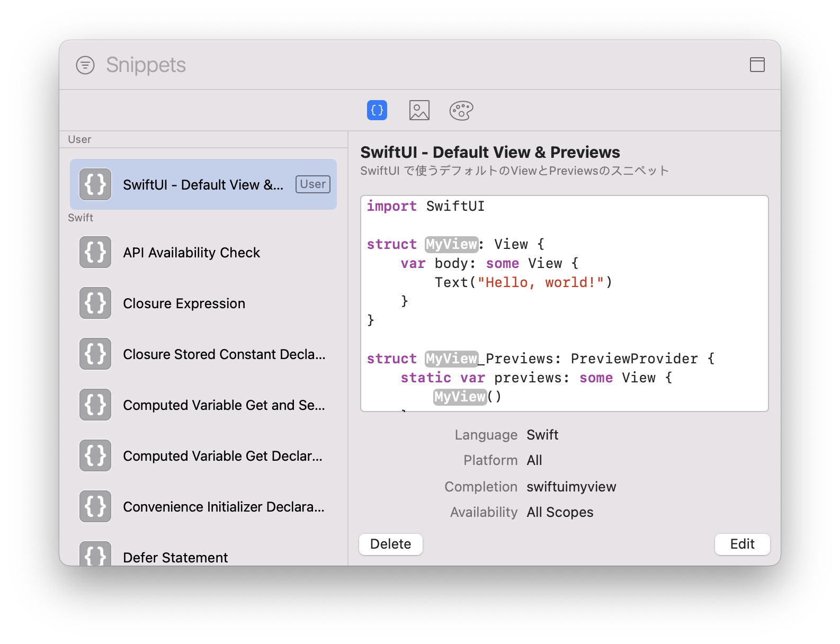This screenshot has height=644, width=840.
Task: Select Computed Variable Get and Set snippet
Action: tap(203, 405)
